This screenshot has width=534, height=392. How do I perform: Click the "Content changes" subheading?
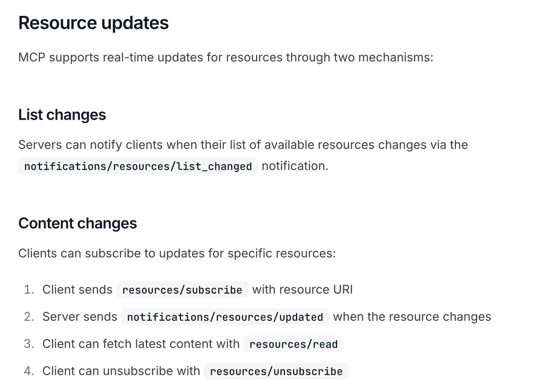click(78, 223)
